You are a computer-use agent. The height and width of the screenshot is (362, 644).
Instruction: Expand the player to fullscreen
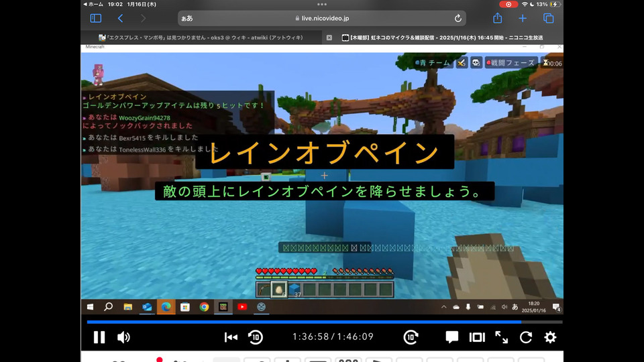point(501,337)
